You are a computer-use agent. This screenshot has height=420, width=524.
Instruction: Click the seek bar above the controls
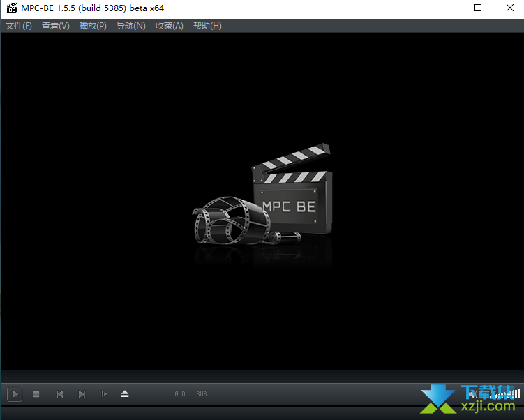coord(262,376)
